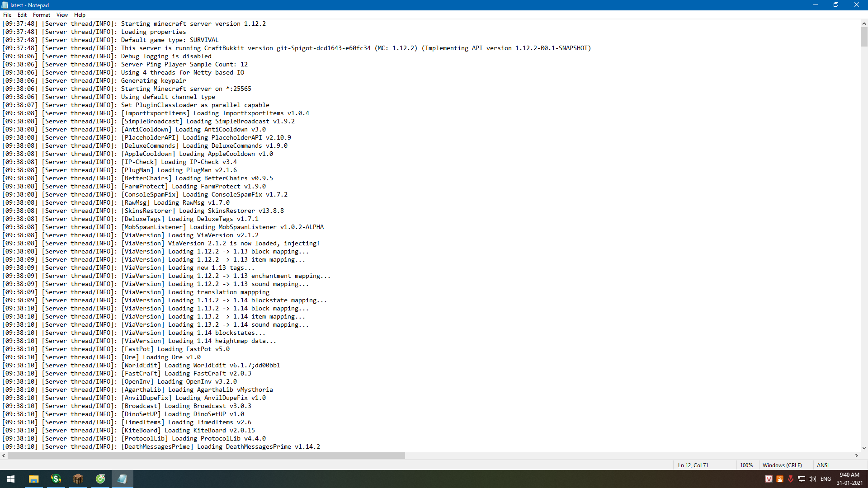Click the ENG language indicator
The width and height of the screenshot is (868, 488).
826,479
